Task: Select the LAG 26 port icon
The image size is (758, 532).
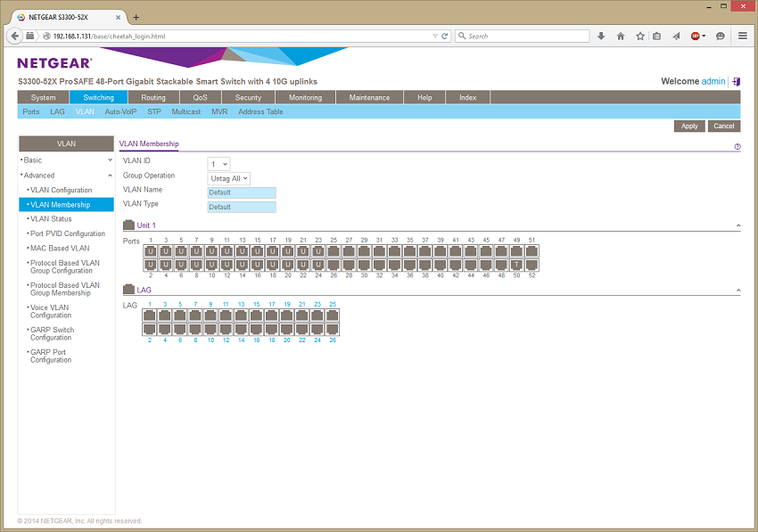Action: pos(333,329)
